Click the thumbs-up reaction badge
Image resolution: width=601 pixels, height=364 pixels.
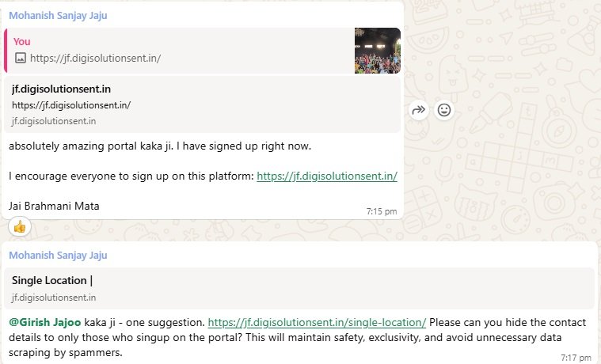click(20, 226)
